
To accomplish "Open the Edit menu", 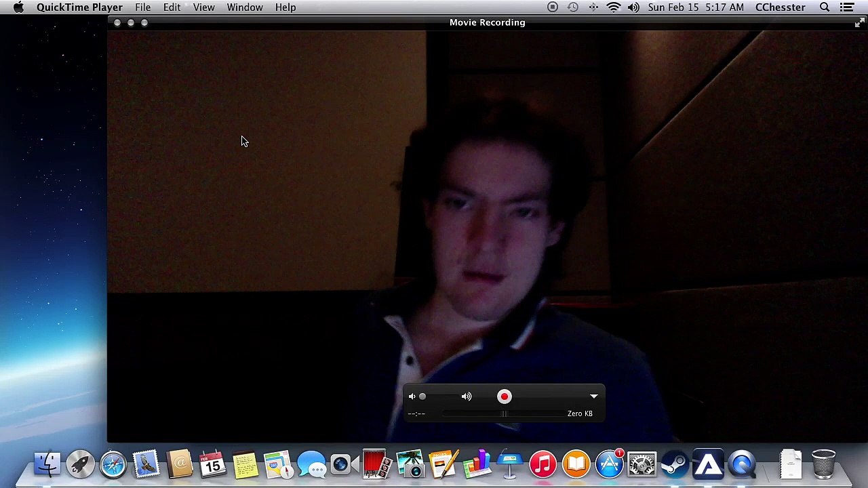I will (x=172, y=7).
